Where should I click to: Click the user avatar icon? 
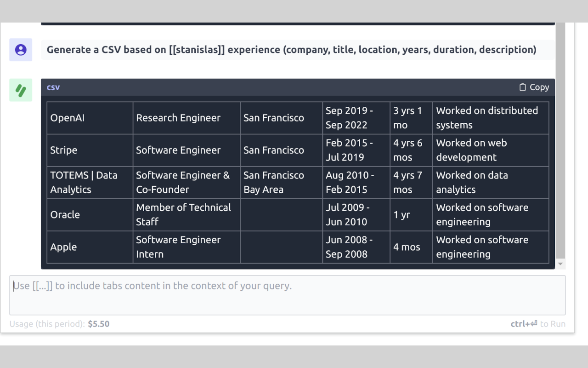point(21,50)
